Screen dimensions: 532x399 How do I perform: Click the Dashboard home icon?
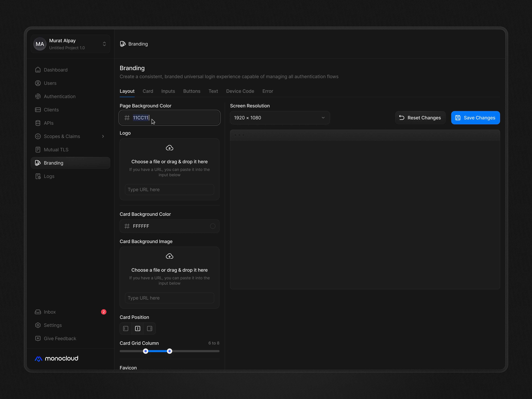click(x=38, y=70)
